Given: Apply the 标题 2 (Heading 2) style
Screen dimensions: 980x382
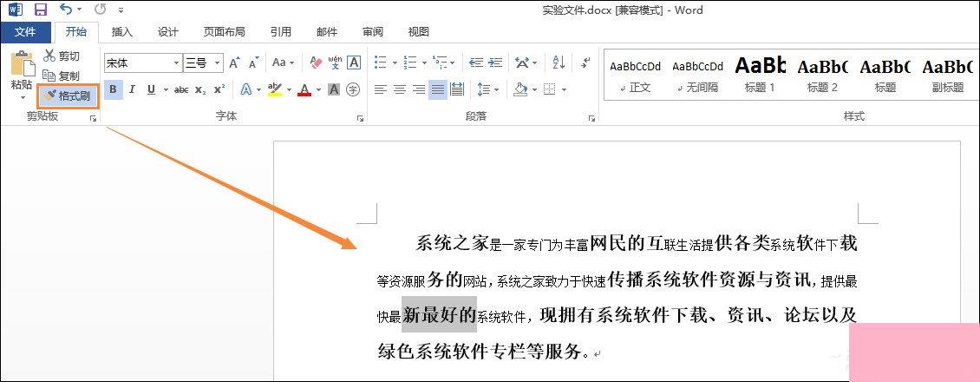Looking at the screenshot, I should pos(822,75).
